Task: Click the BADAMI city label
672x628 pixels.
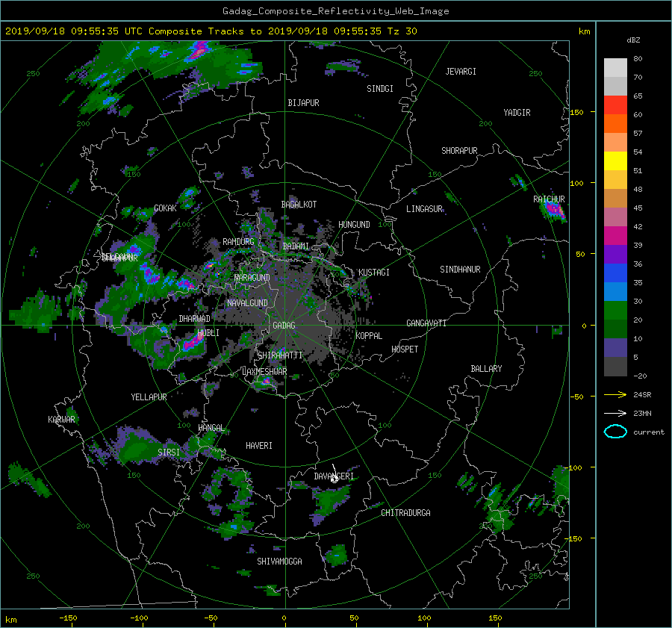Action: (x=296, y=246)
